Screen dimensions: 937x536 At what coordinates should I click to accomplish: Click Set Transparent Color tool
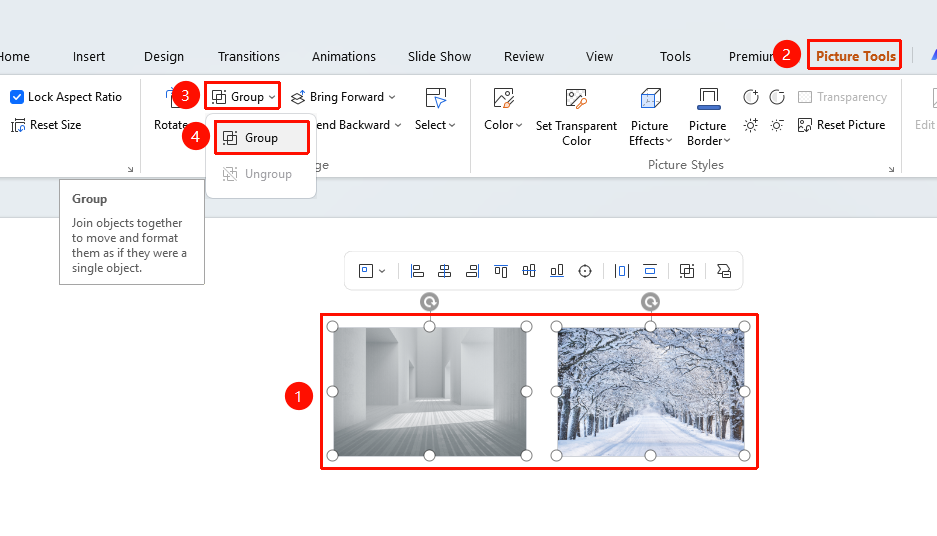coord(576,117)
